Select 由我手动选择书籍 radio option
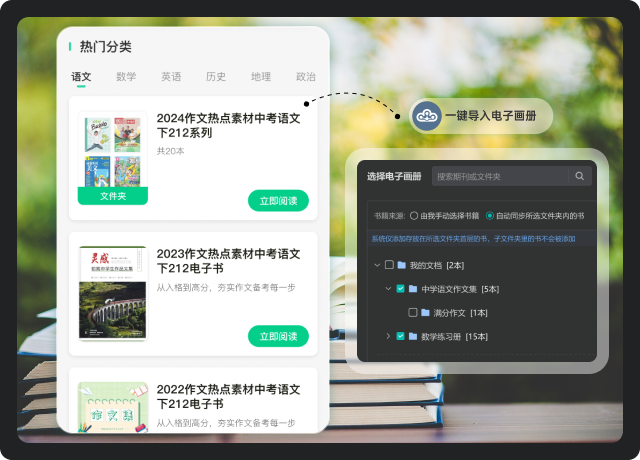 (414, 215)
